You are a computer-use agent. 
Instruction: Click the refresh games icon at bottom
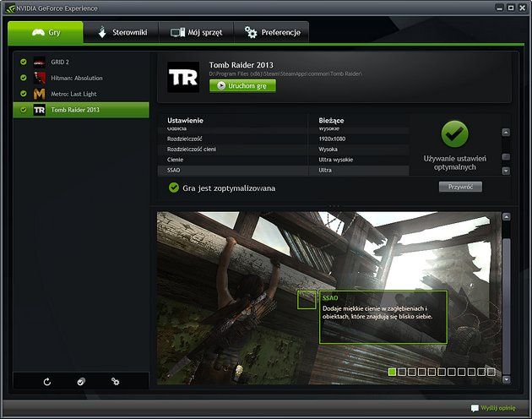click(47, 382)
